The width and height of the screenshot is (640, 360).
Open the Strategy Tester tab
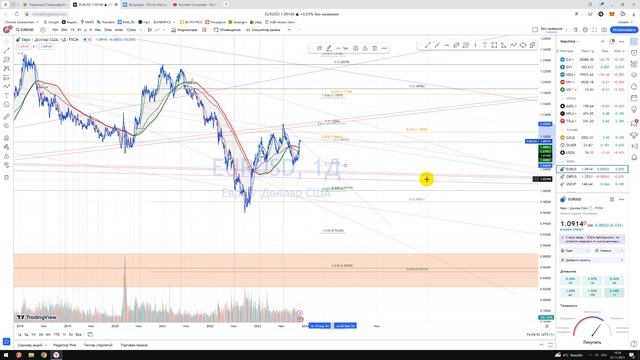98,345
